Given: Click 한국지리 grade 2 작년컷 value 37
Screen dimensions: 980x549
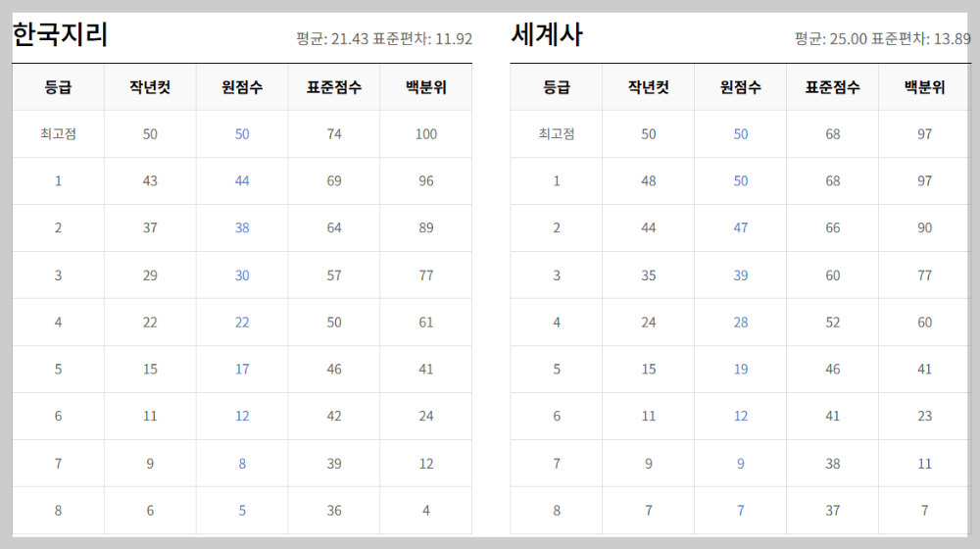Looking at the screenshot, I should point(150,227).
